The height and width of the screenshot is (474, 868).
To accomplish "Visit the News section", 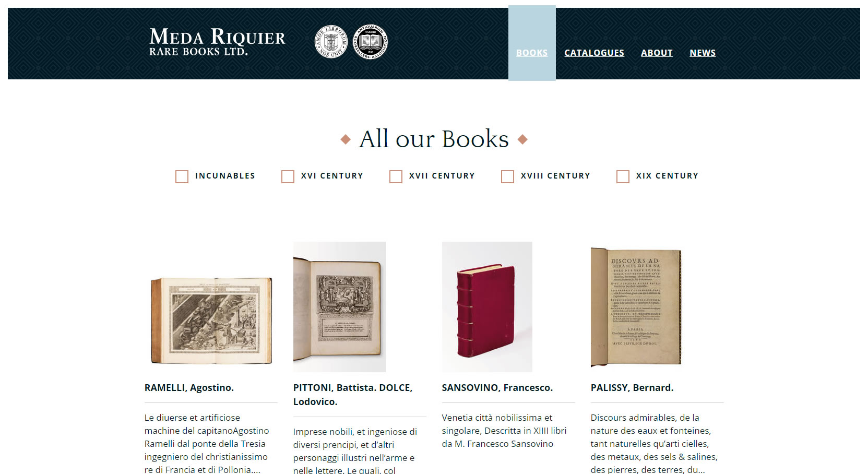I will coord(703,53).
